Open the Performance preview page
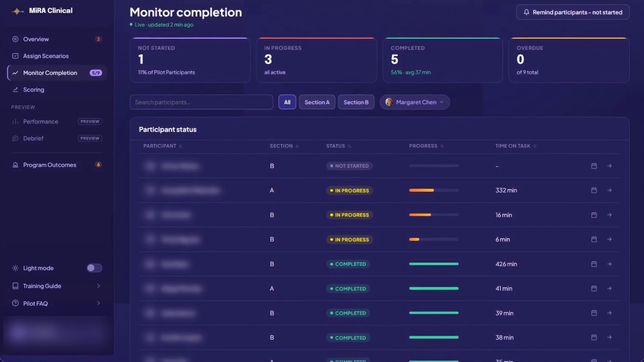644x362 pixels. tap(57, 121)
